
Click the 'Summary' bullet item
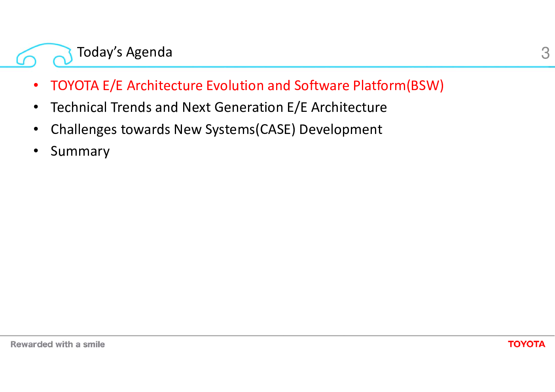point(80,151)
